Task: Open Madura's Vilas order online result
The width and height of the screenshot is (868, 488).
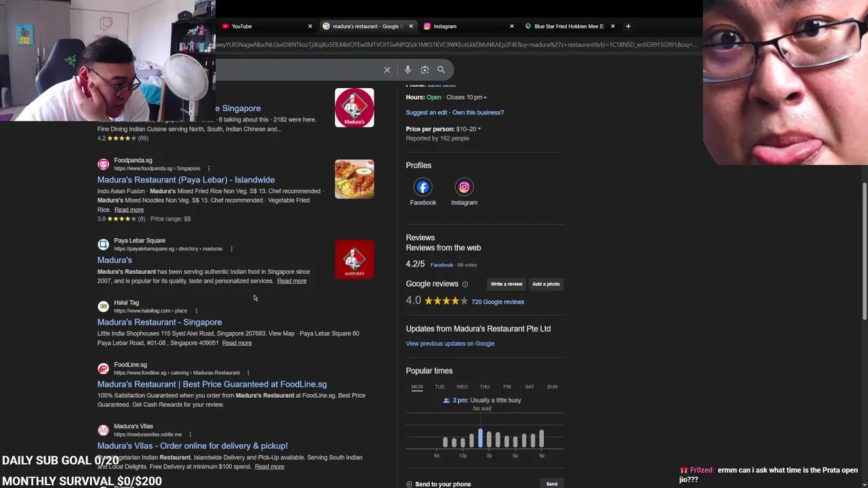Action: (x=193, y=446)
